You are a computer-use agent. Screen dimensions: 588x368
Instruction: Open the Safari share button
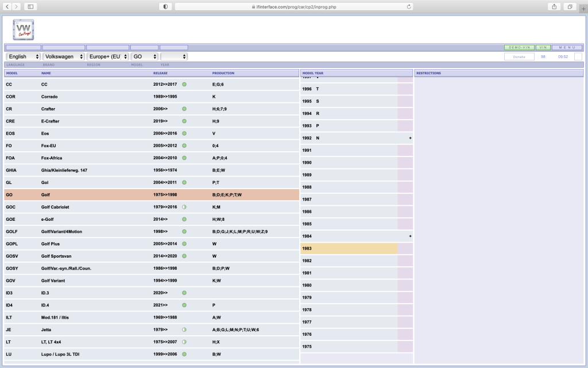click(x=554, y=6)
